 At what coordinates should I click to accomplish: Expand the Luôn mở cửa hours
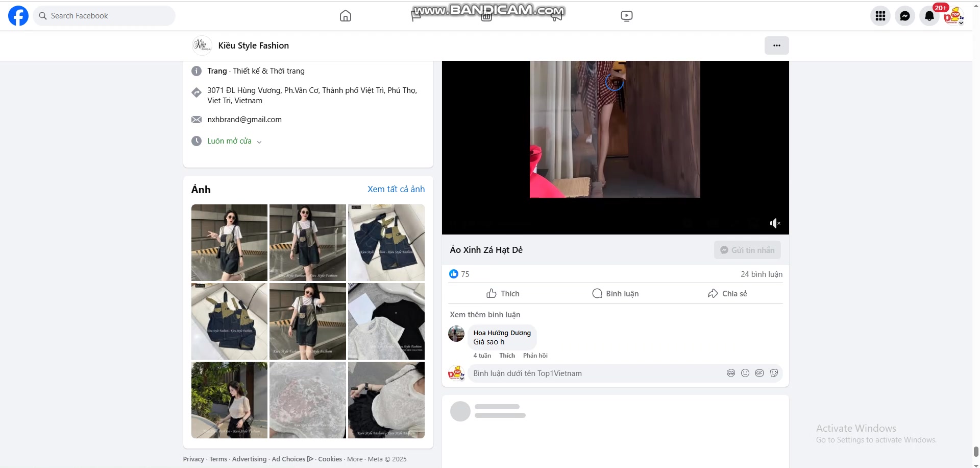(x=234, y=141)
